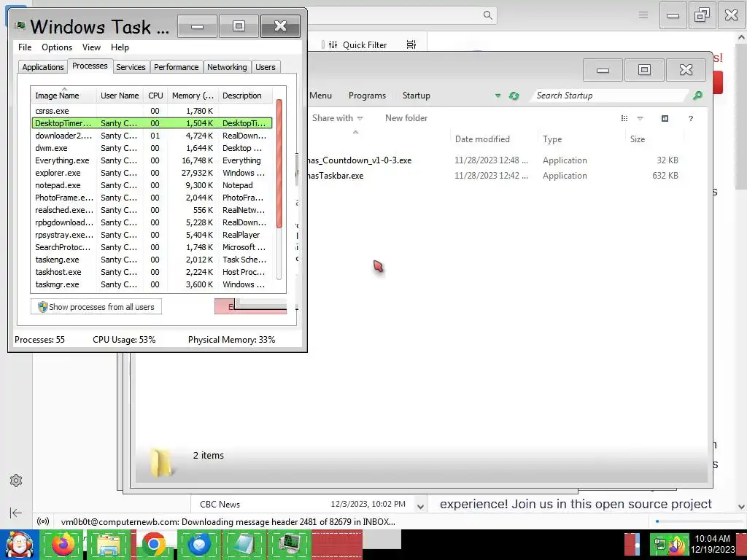Select the Everything.exe process row
The width and height of the screenshot is (747, 560).
152,160
